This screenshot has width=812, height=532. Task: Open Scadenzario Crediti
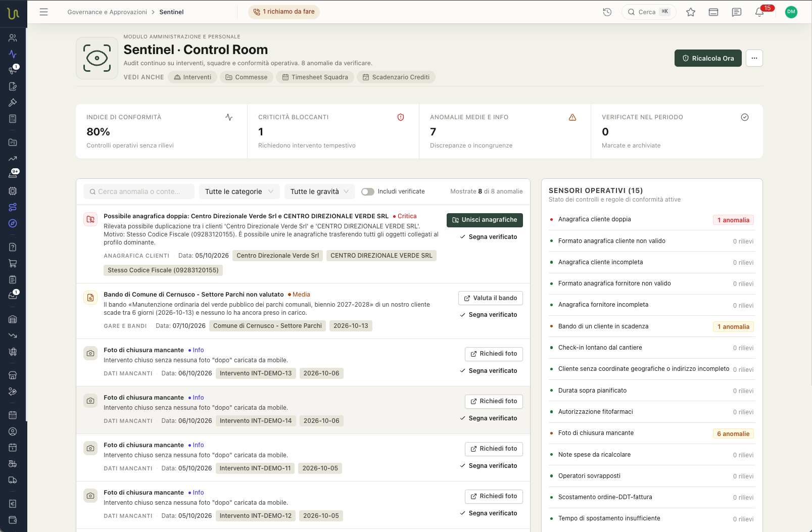396,77
